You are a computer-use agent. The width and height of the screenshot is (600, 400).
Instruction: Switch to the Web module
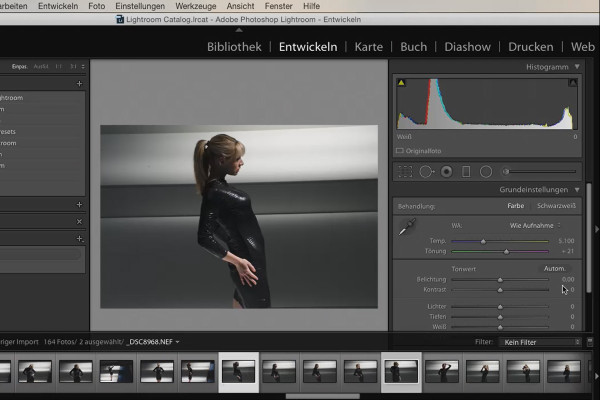point(583,47)
